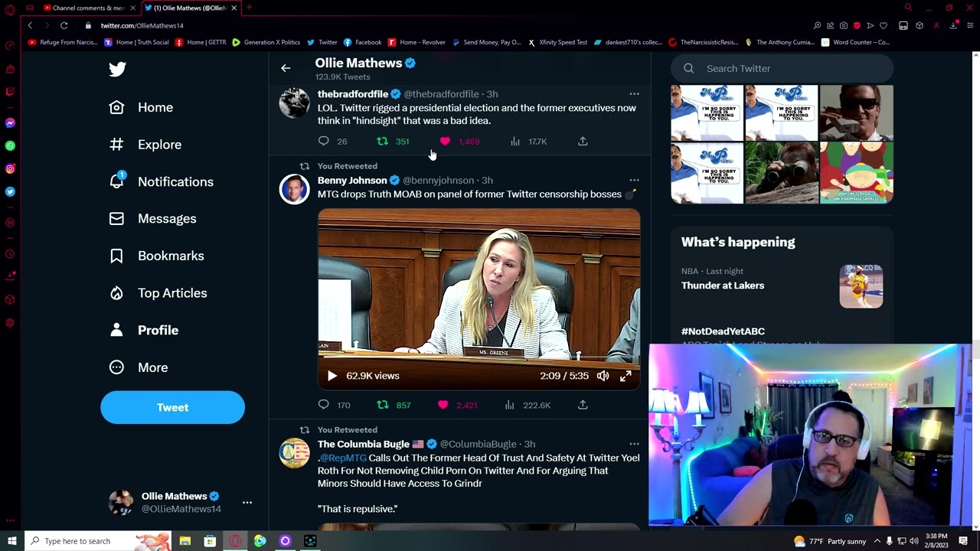Share thebradfordfile's tweet

[x=583, y=141]
